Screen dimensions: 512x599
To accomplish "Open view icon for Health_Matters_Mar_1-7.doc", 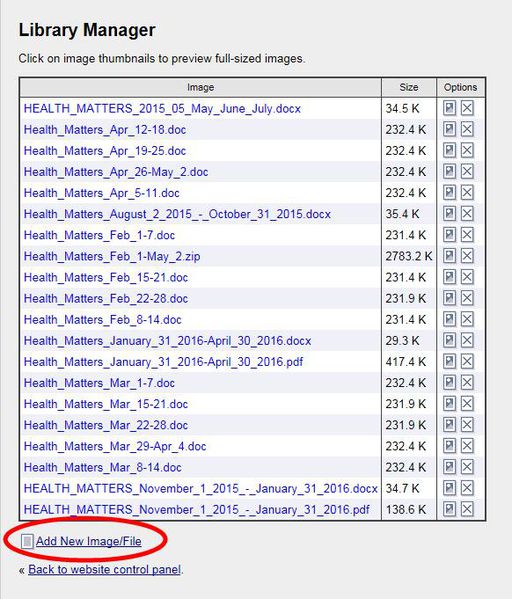I will coord(449,382).
